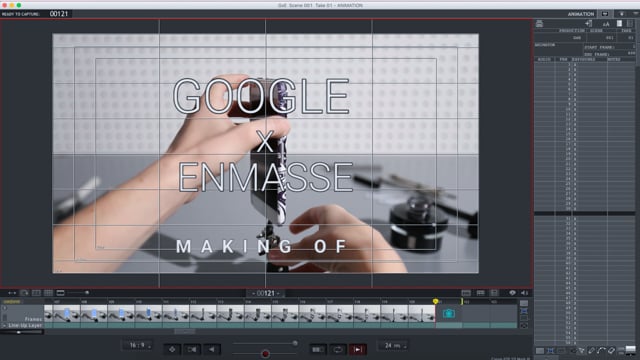Select the last captured frame thumbnail
Screen dimensions: 640x360
(x=422, y=313)
